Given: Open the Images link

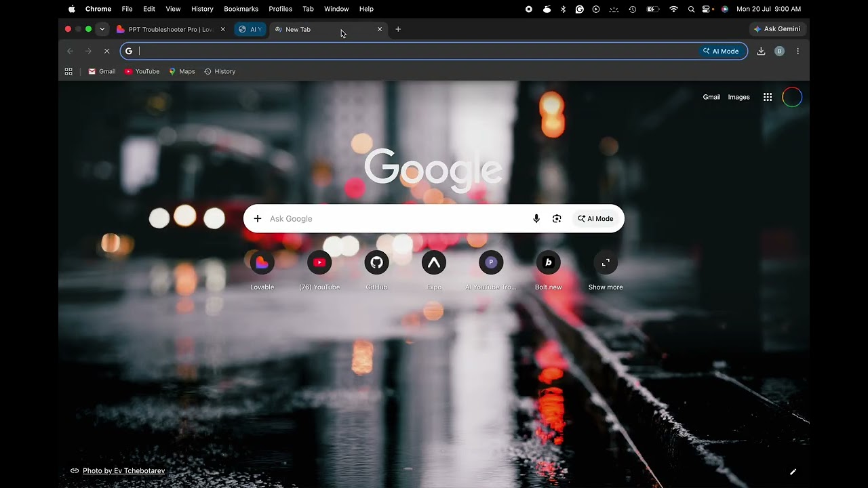Looking at the screenshot, I should pos(738,97).
